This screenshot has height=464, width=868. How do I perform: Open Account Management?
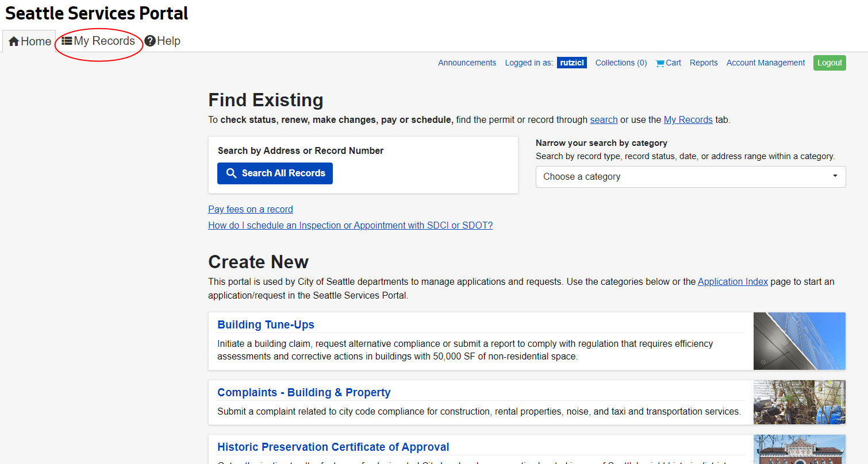point(765,63)
